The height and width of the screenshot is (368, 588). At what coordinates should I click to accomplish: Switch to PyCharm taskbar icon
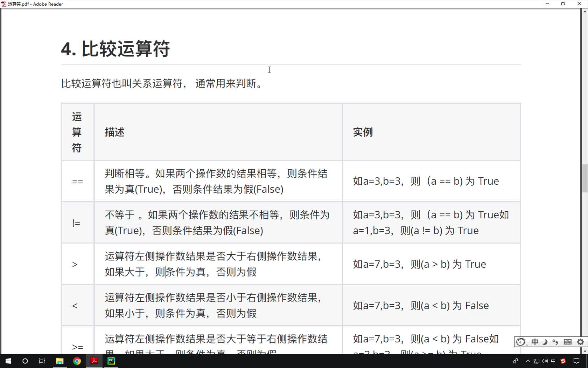pyautogui.click(x=111, y=361)
